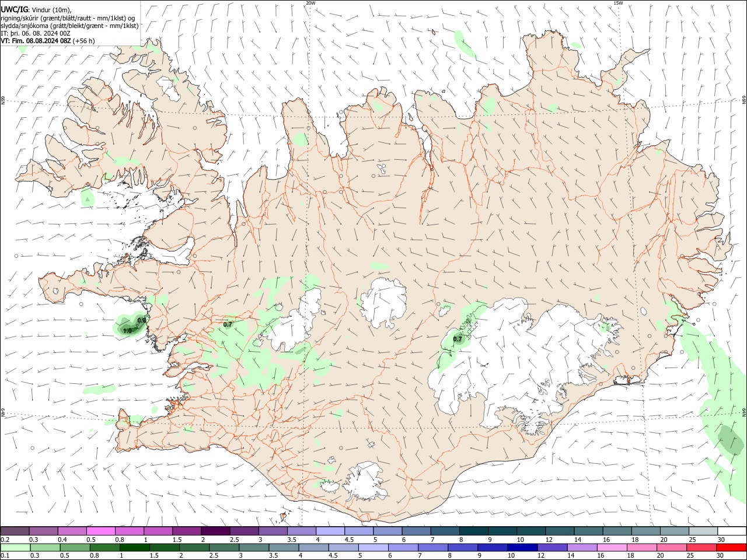The image size is (747, 560).
Task: Select the royal blue swatch starting at 8 in rain row
Action: (462, 548)
